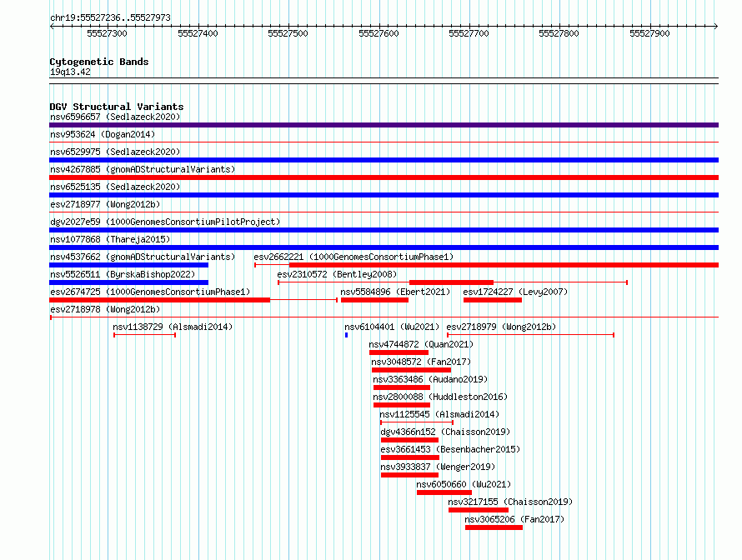This screenshot has width=742, height=560.
Task: Select the red bar under nsv3217155
Action: pos(479,510)
